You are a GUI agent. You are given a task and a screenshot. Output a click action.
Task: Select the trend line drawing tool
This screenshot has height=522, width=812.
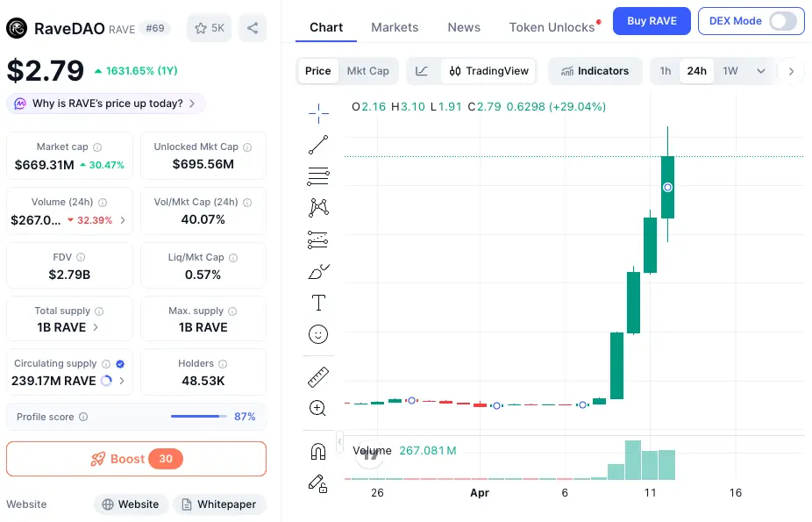click(x=318, y=145)
